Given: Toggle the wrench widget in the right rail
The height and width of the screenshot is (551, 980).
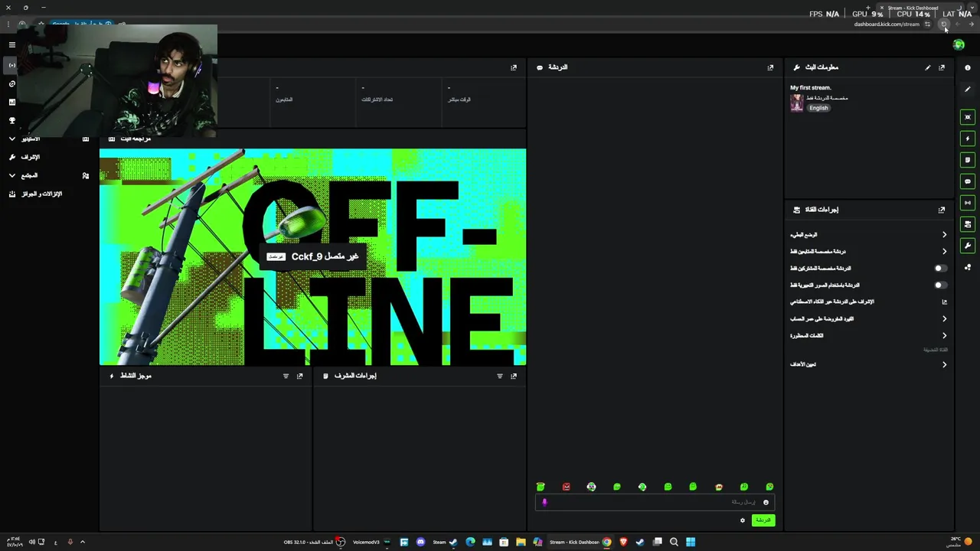Looking at the screenshot, I should tap(968, 246).
